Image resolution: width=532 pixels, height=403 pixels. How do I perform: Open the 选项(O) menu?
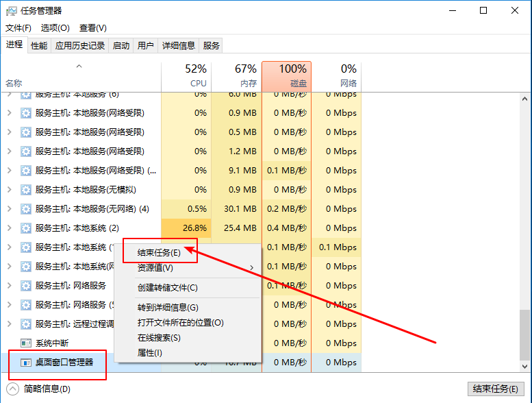point(55,28)
